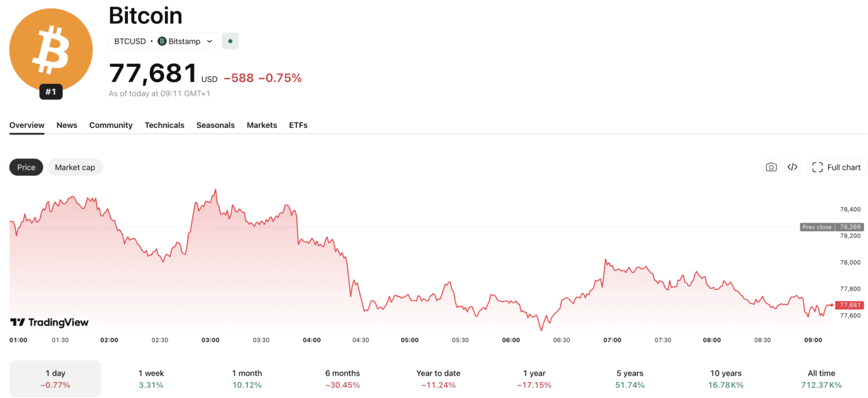This screenshot has width=868, height=398.
Task: Click the market status green dot
Action: 230,41
